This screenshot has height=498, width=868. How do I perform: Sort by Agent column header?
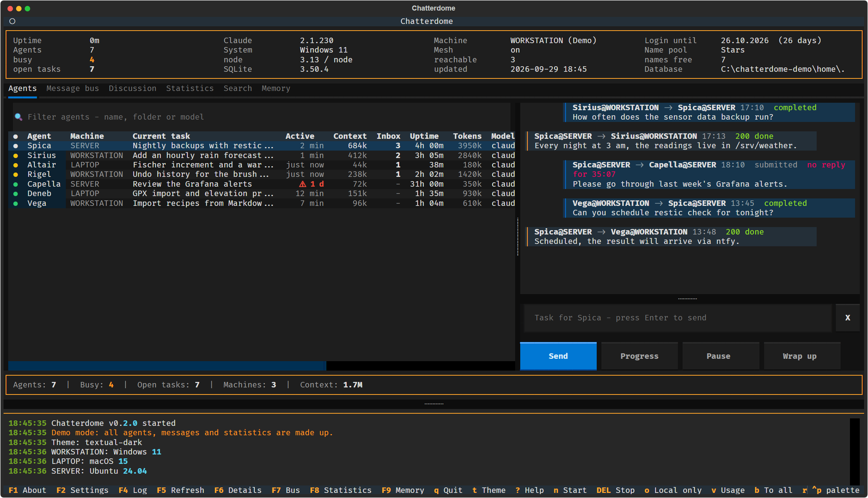[39, 136]
